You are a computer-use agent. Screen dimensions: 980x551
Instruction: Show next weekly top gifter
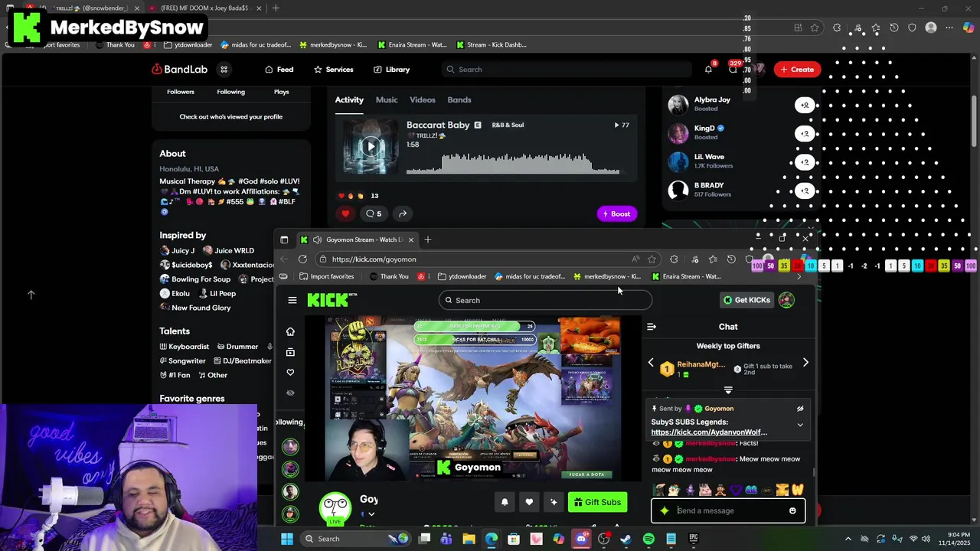pos(805,363)
